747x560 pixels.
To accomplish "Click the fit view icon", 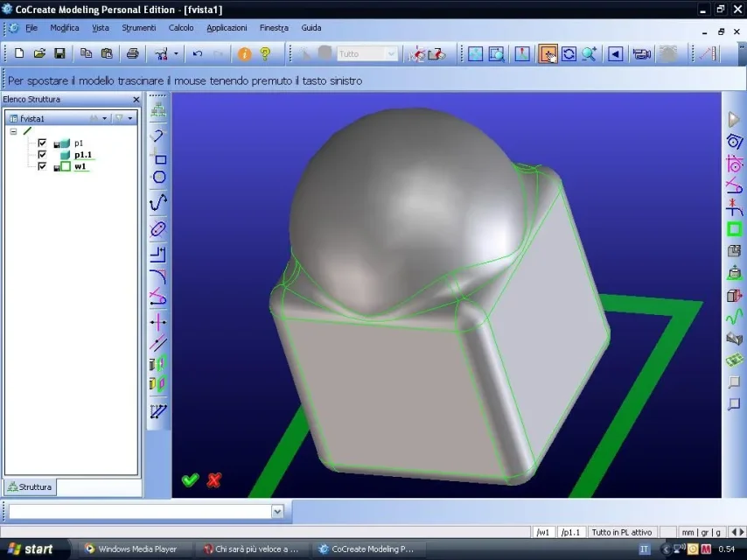I will click(x=476, y=54).
